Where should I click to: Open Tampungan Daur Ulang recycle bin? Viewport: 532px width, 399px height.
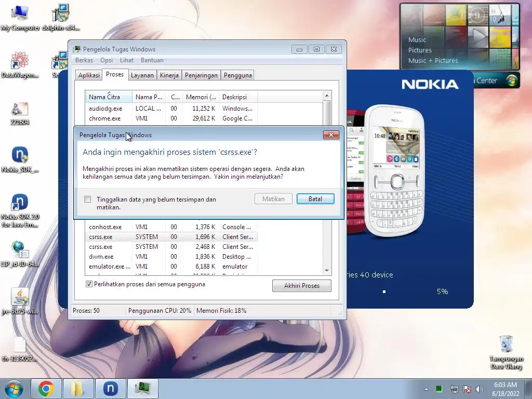point(506,352)
